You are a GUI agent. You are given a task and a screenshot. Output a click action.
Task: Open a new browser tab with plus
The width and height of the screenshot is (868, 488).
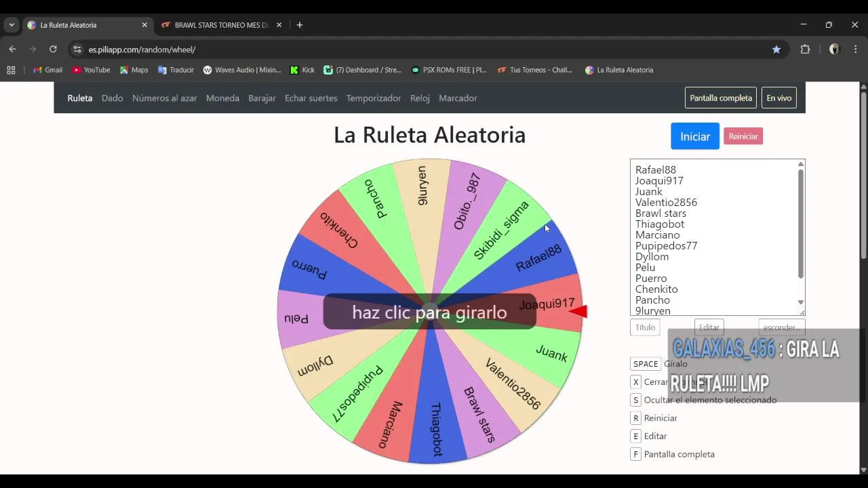click(x=299, y=25)
